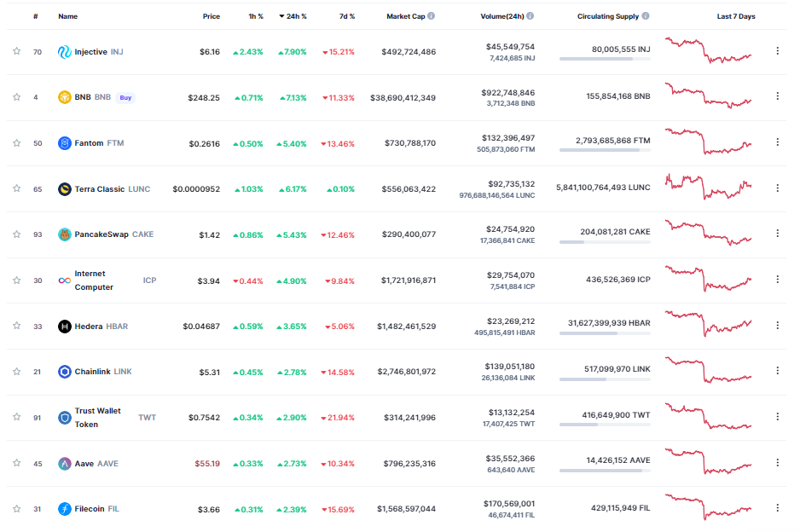
Task: Expand the three-dot menu for Filecoin
Action: (777, 509)
